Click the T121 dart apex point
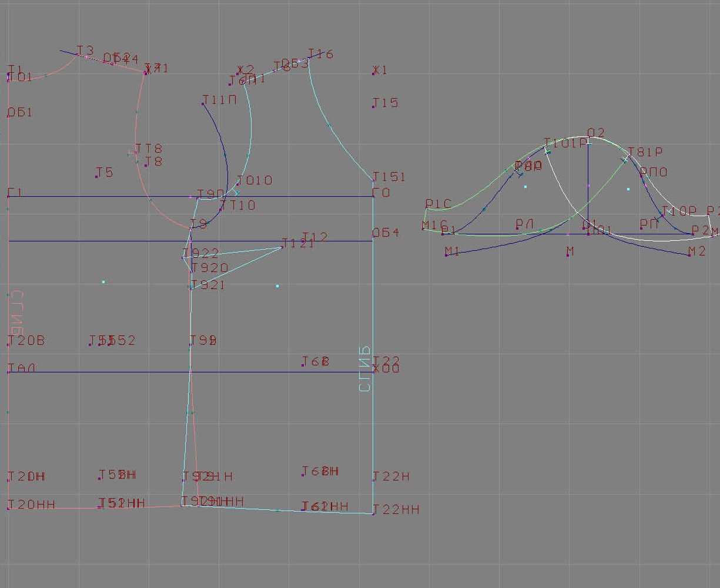Viewport: 720px width, 588px height. (x=283, y=247)
